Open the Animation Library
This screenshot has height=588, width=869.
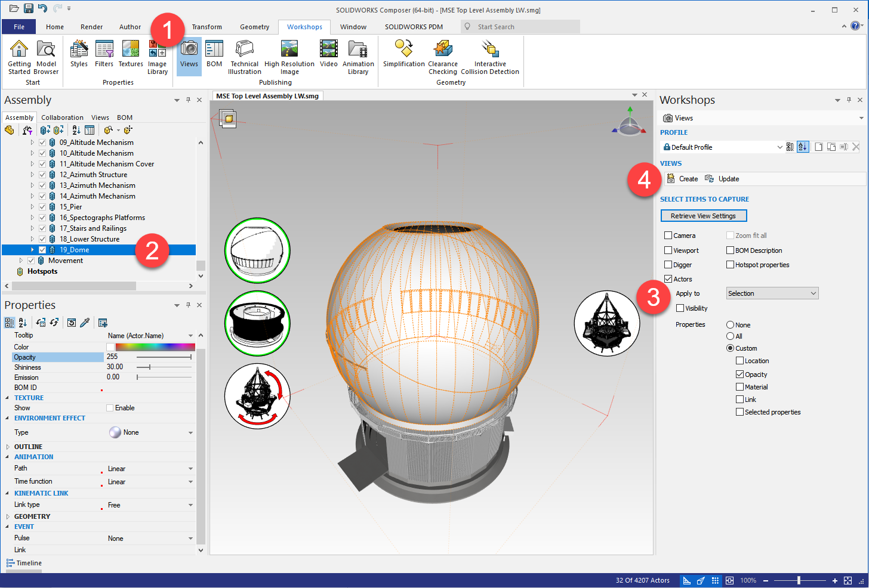[x=358, y=57]
